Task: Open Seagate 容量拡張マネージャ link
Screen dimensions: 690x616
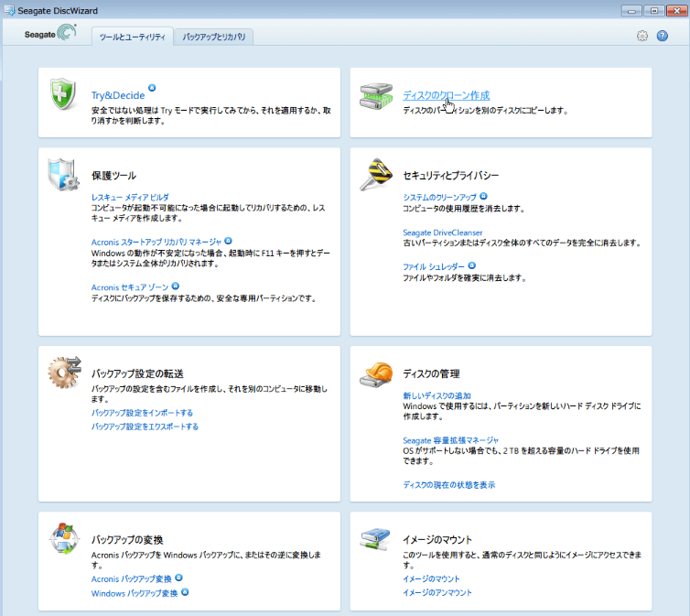Action: pyautogui.click(x=450, y=440)
